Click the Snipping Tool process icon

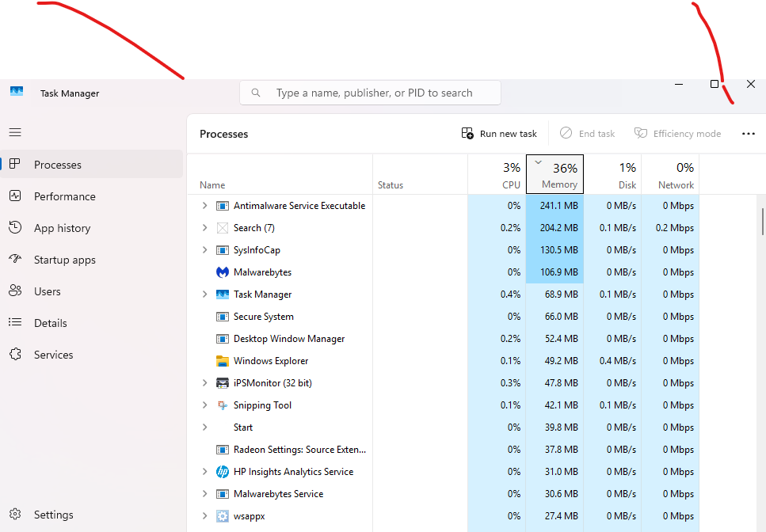click(223, 405)
